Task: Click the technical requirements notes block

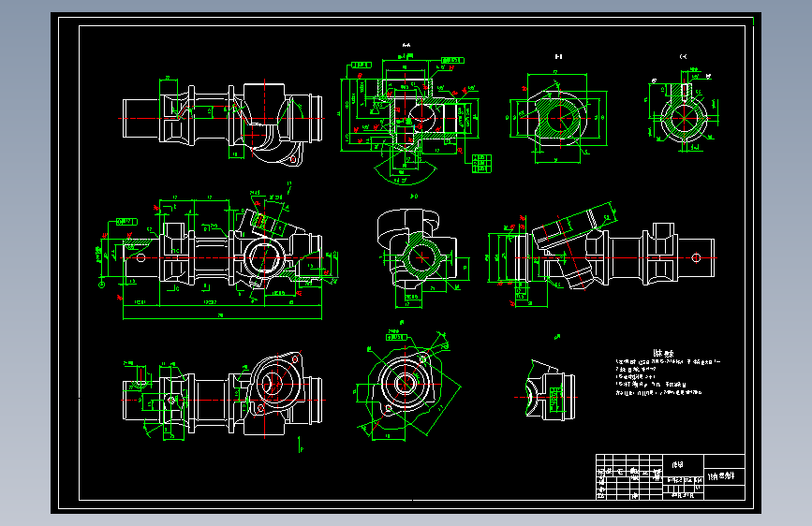Action: pyautogui.click(x=667, y=373)
